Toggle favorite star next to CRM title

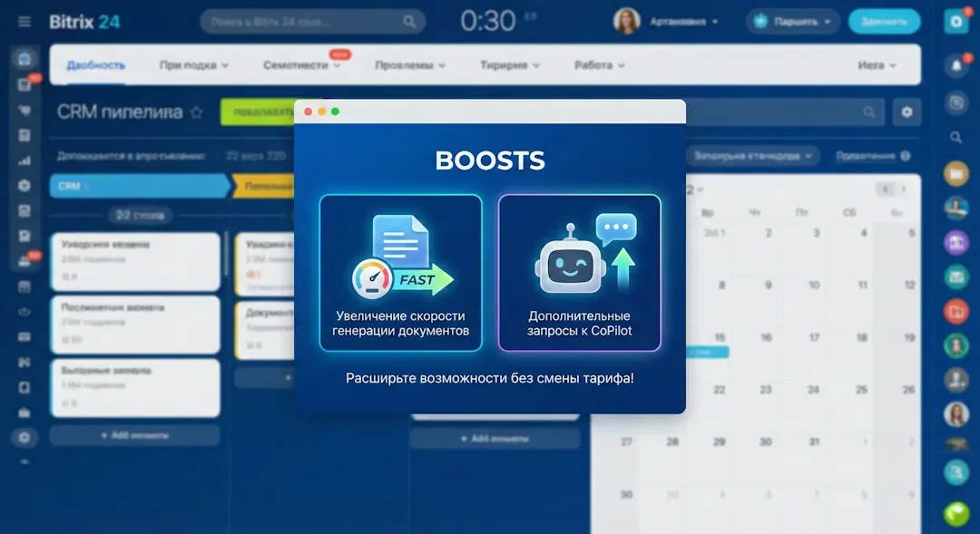pos(197,112)
